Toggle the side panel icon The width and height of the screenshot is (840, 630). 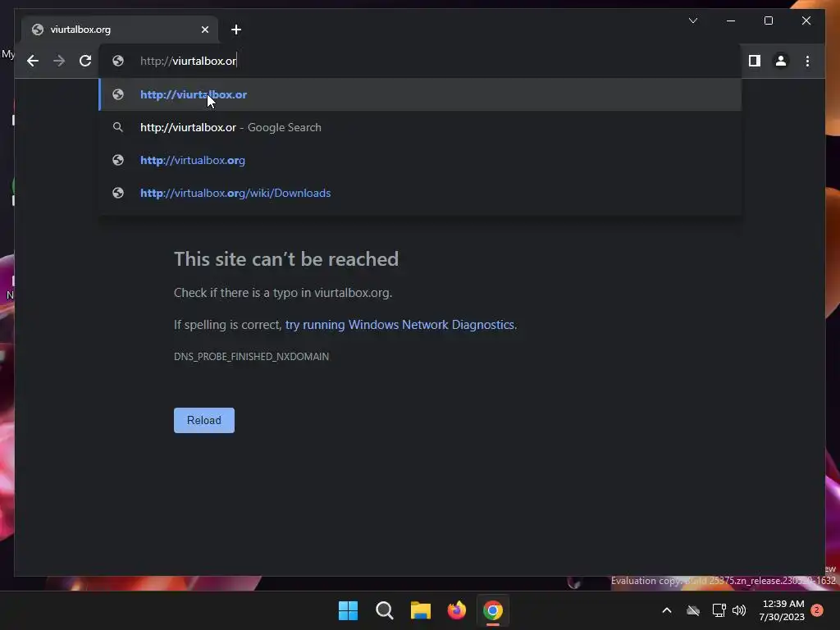pos(755,61)
